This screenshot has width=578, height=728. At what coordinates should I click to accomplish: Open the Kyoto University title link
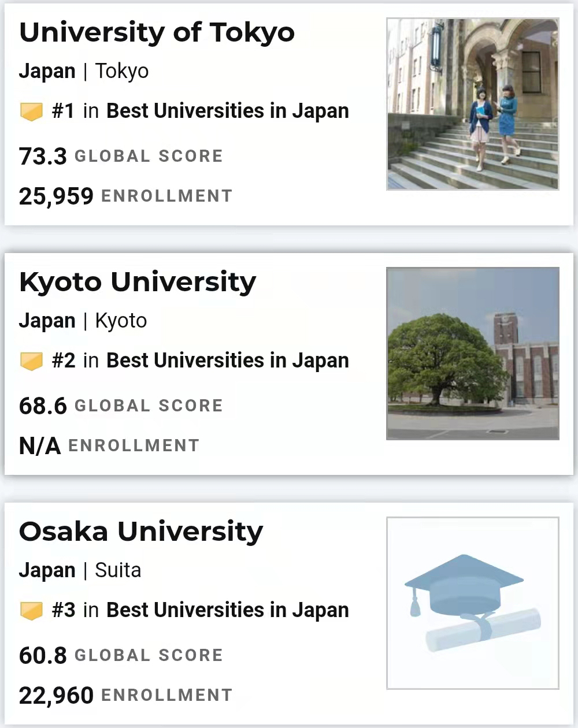pyautogui.click(x=138, y=283)
